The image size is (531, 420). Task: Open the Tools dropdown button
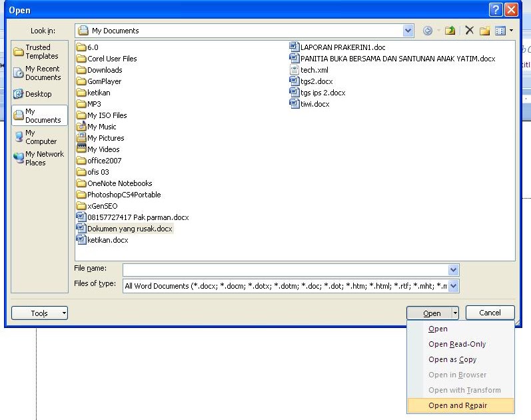(39, 313)
